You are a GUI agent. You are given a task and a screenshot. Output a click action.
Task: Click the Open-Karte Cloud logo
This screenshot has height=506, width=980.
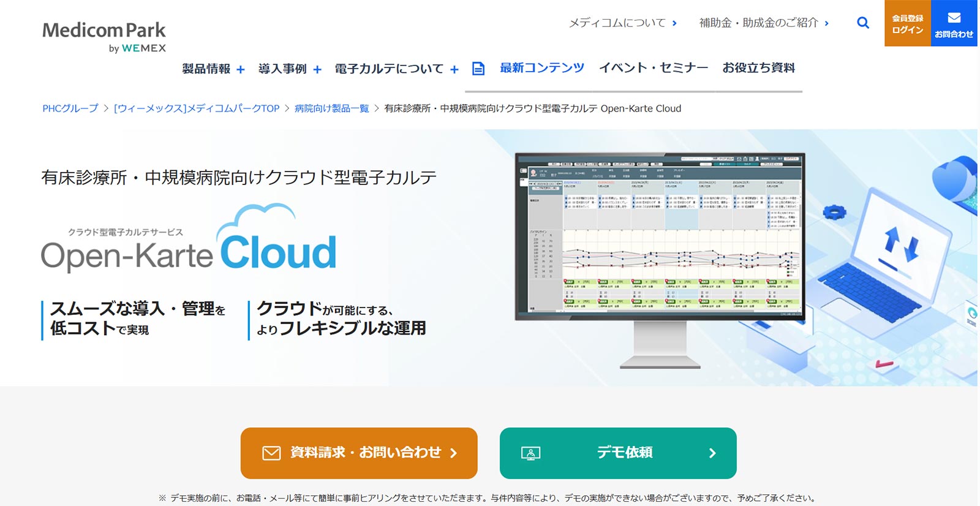189,242
